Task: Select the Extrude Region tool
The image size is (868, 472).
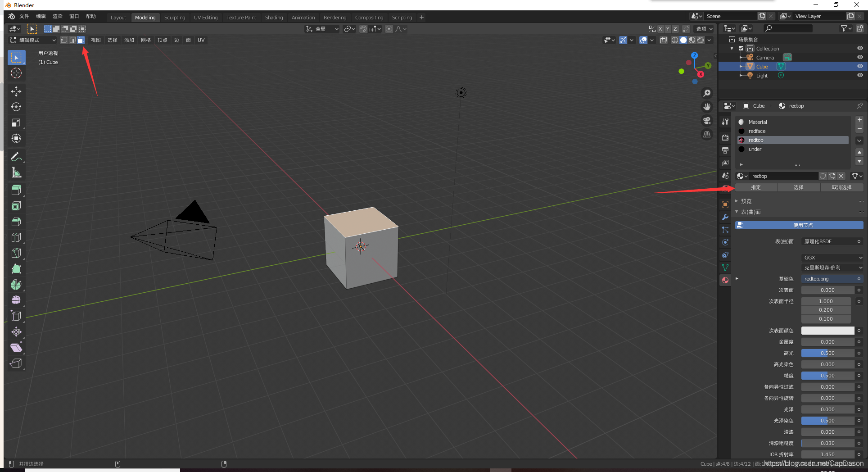Action: (x=16, y=190)
